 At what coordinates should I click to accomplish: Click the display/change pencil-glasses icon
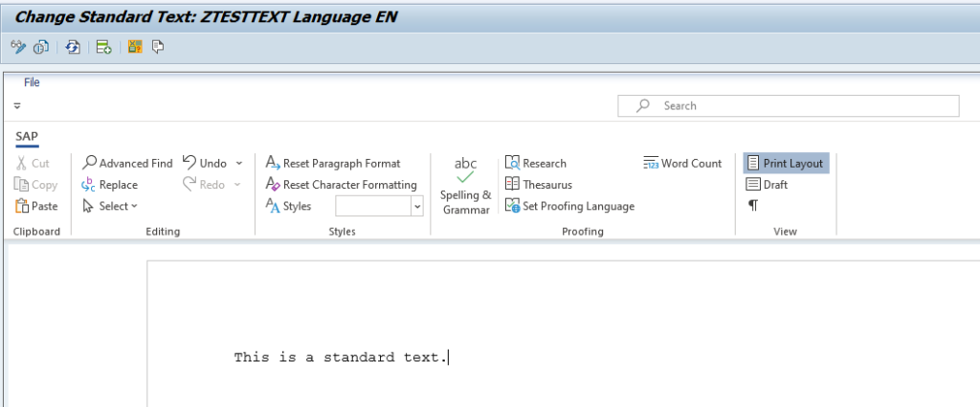[x=19, y=46]
